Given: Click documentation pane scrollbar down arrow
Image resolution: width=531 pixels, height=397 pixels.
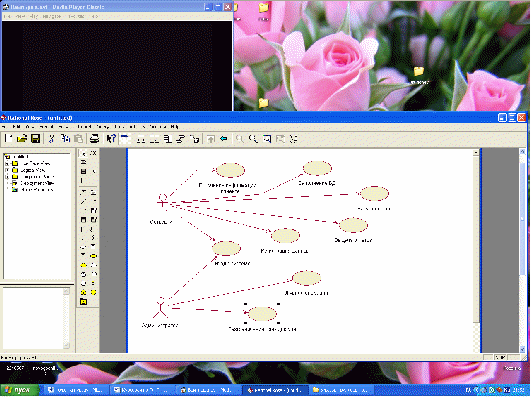Looking at the screenshot, I should [66, 346].
